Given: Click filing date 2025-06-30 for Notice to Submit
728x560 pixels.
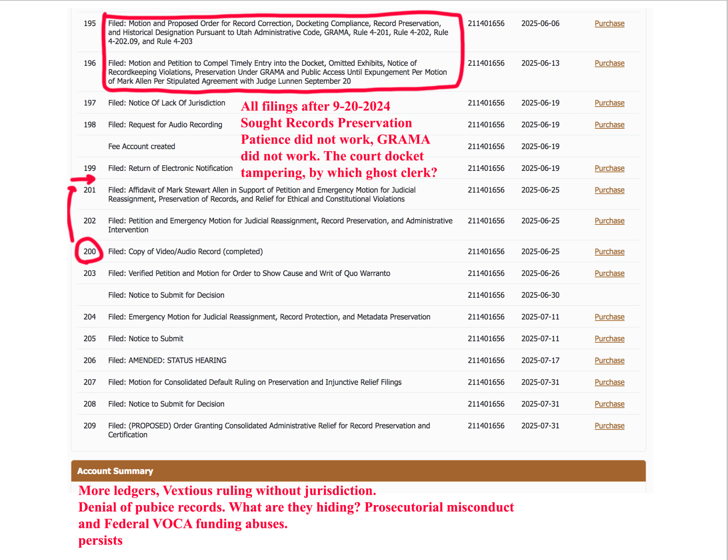Looking at the screenshot, I should 540,295.
